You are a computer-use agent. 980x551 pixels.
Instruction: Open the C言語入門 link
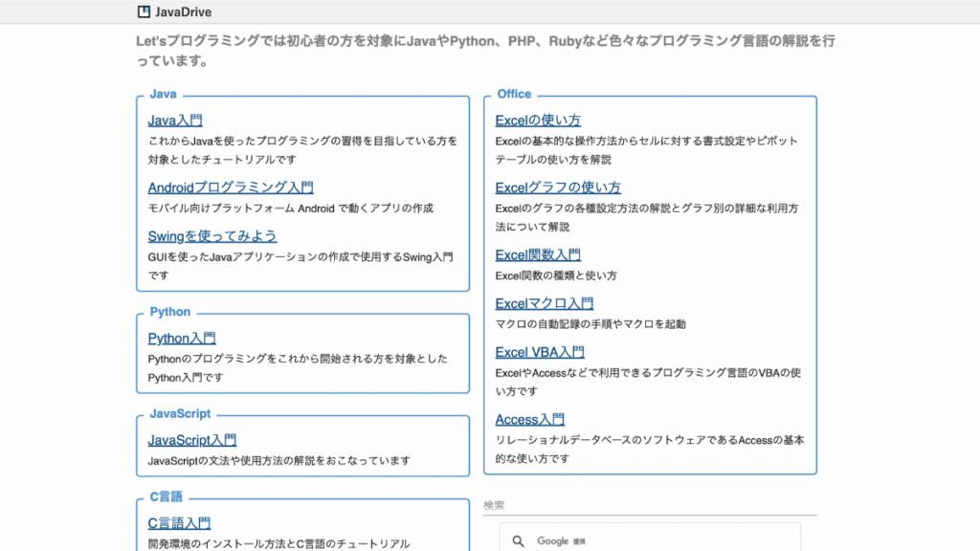(x=181, y=522)
